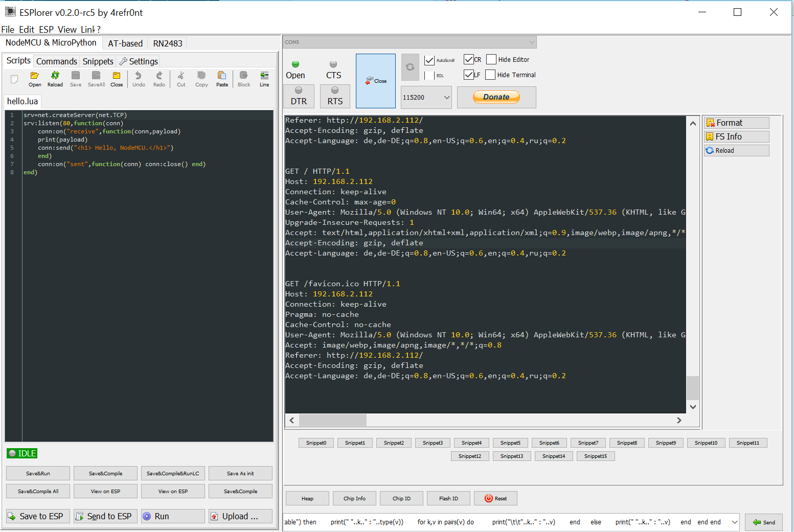The height and width of the screenshot is (532, 794).
Task: Enable the Hide Editor checkbox
Action: point(491,59)
